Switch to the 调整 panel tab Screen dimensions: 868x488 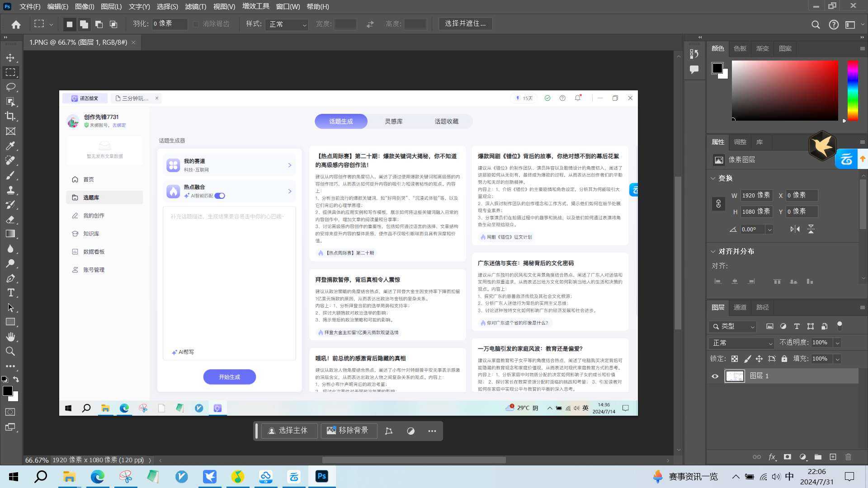[x=740, y=142]
